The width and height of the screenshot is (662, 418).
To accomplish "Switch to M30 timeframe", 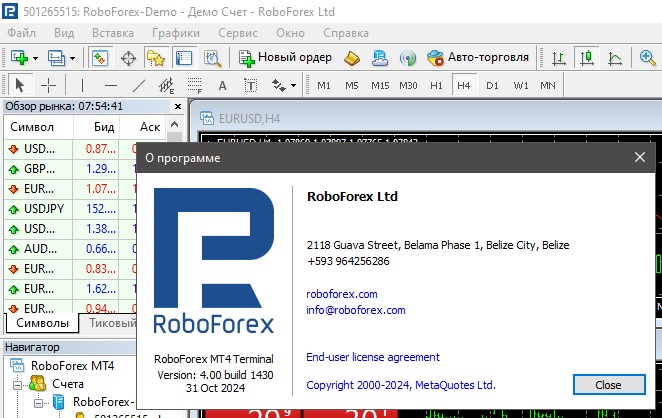I will click(x=408, y=86).
